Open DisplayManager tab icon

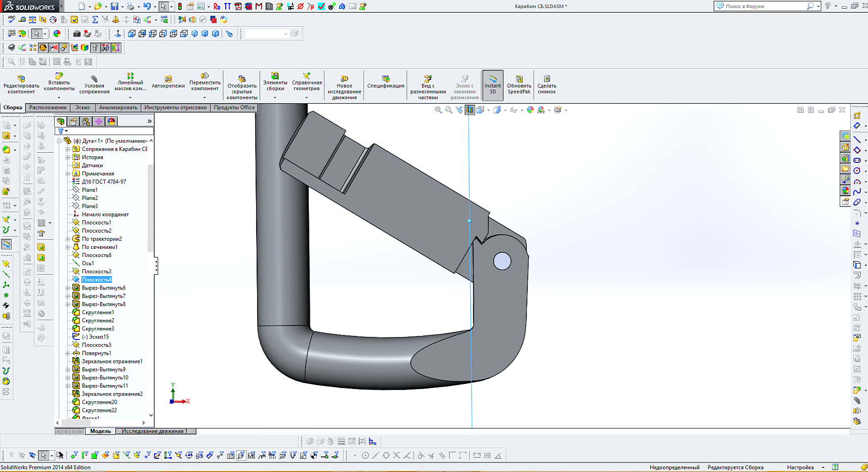point(111,121)
